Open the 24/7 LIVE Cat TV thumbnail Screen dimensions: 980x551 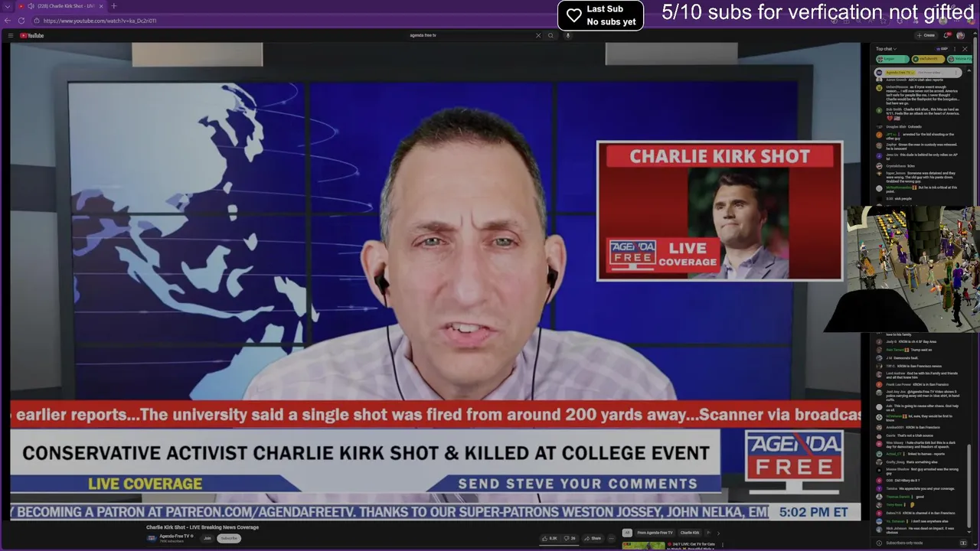(644, 546)
